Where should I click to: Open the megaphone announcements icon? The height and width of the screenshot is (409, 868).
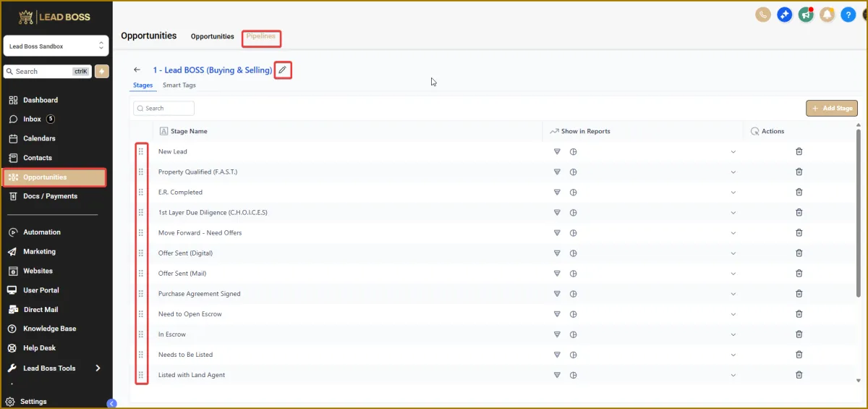click(806, 14)
